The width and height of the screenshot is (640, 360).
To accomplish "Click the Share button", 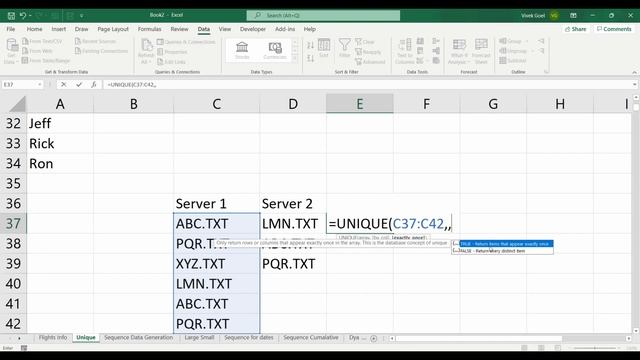I will click(x=576, y=29).
